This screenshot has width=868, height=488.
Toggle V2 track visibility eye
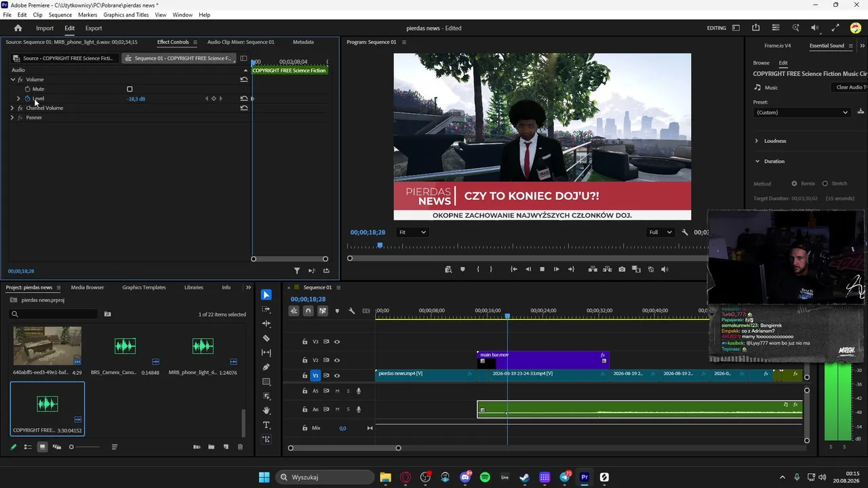tap(337, 360)
